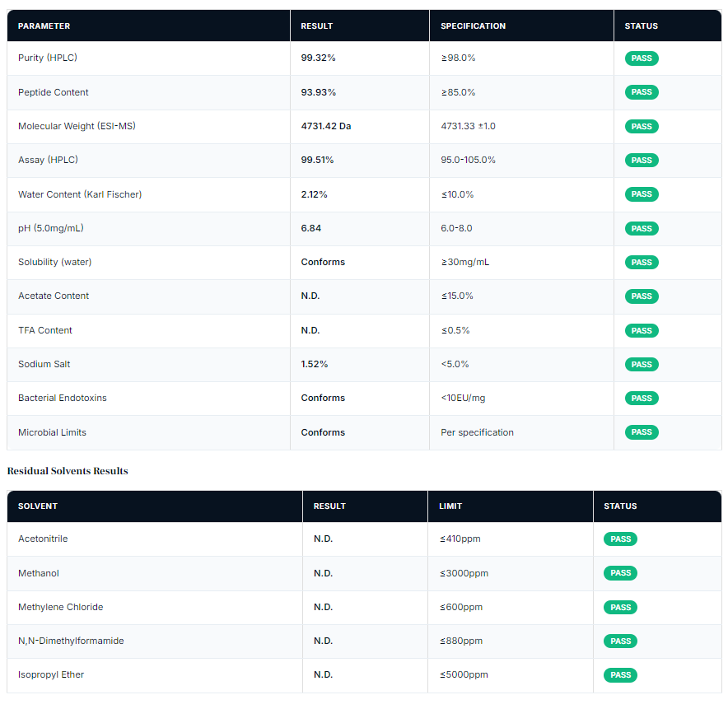Click the SOLVENT column header
Screen dimensions: 728x709
click(38, 506)
